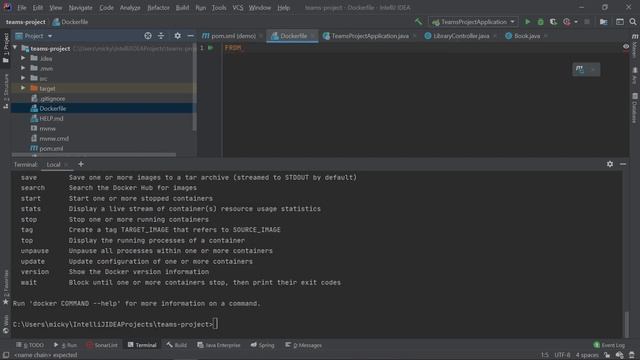Open the Project view selector dropdown

pos(34,36)
